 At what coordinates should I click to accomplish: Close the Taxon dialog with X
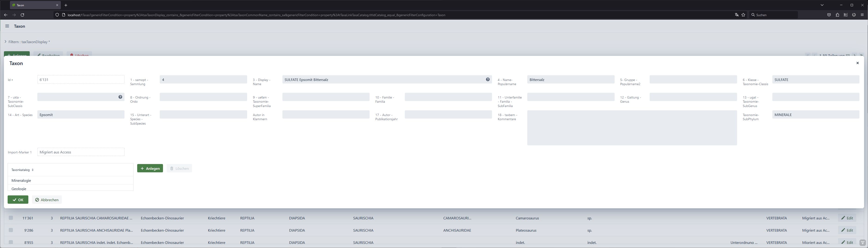(858, 63)
